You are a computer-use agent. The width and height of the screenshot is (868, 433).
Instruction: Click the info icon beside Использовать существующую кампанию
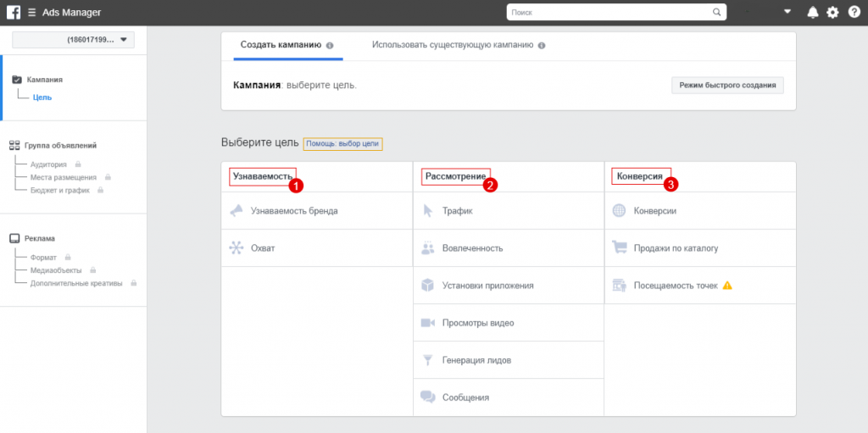pyautogui.click(x=542, y=46)
